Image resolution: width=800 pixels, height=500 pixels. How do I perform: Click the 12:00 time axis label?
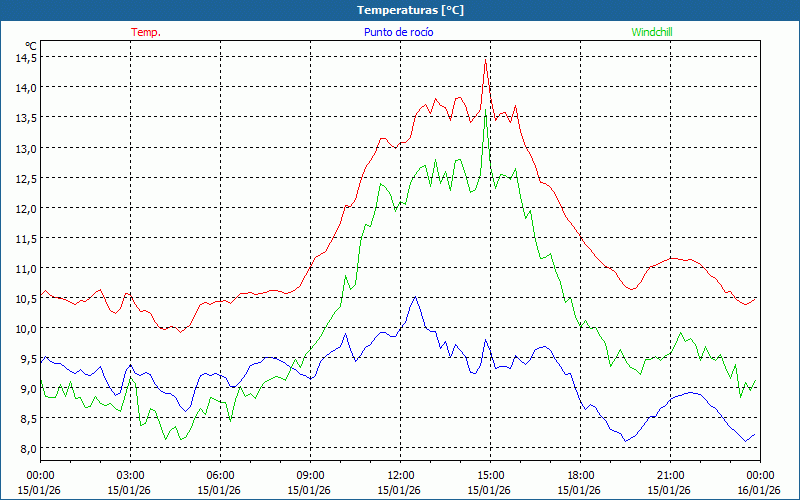click(x=400, y=475)
